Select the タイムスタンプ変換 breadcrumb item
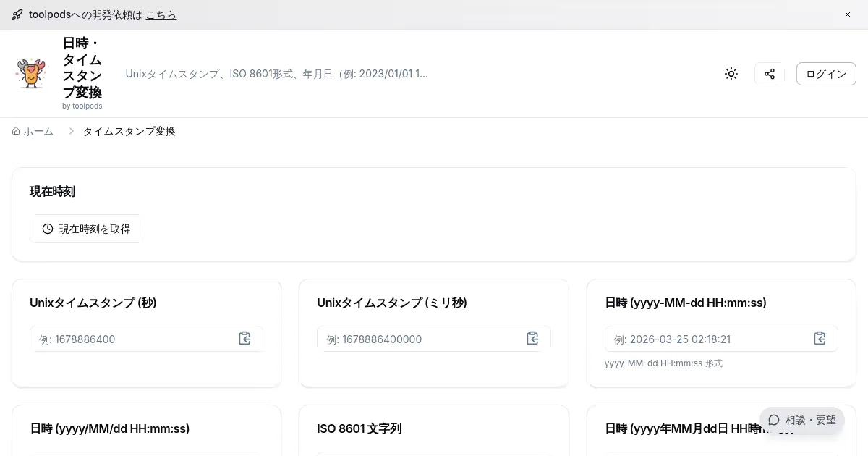This screenshot has width=868, height=456. (129, 131)
